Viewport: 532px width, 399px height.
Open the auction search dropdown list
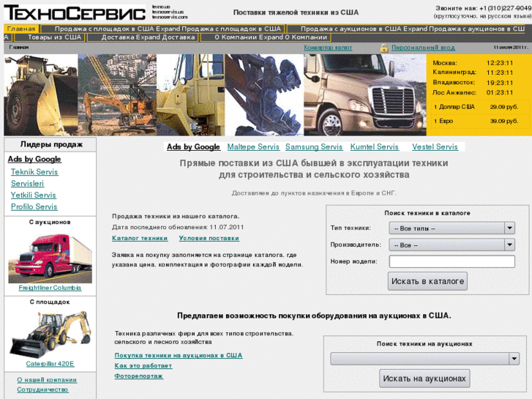pos(424,359)
